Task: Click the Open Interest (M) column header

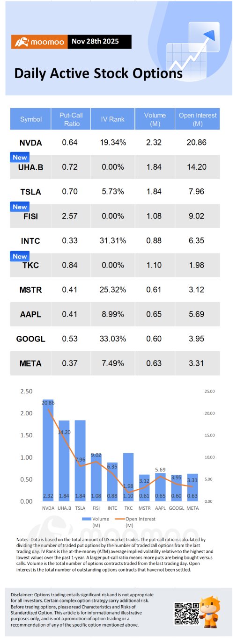Action: point(198,119)
